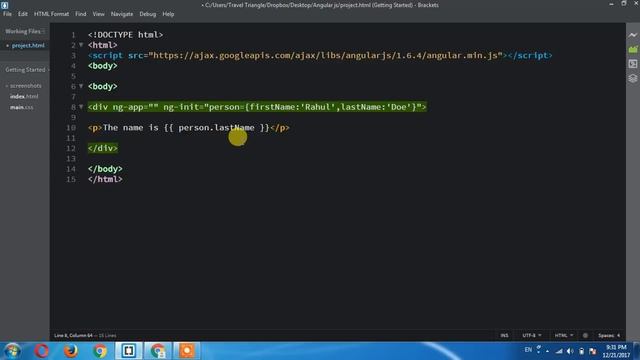Click line number 10 in gutter
This screenshot has width=640, height=360.
pos(71,128)
